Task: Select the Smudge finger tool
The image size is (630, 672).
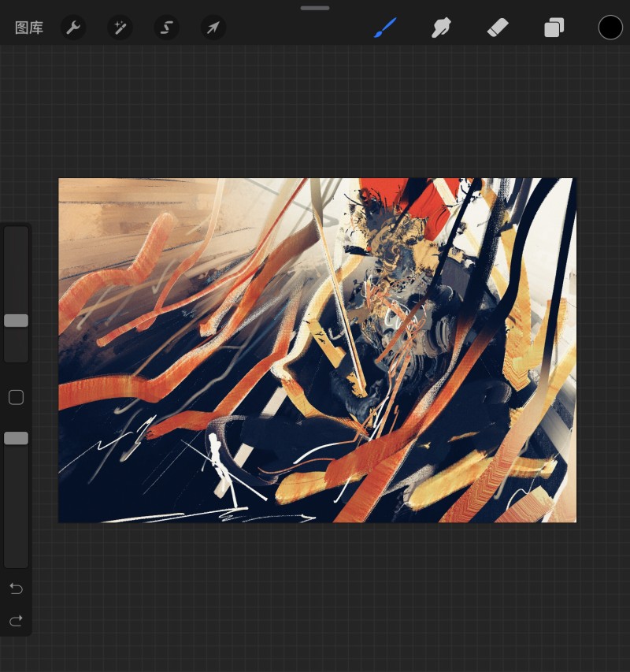Action: [x=441, y=28]
